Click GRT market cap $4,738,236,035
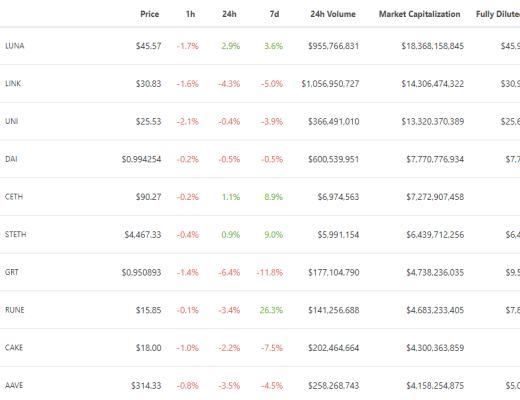Image resolution: width=520 pixels, height=400 pixels. coord(435,272)
